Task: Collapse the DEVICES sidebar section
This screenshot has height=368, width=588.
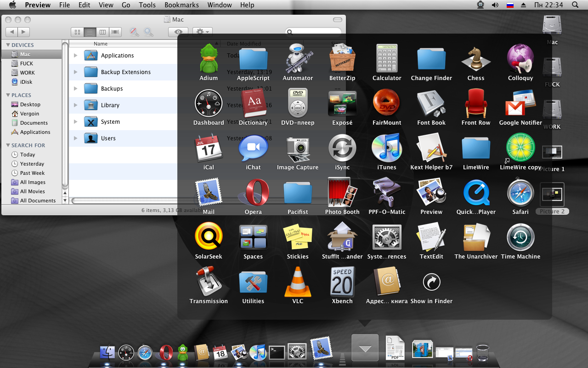Action: (x=8, y=45)
